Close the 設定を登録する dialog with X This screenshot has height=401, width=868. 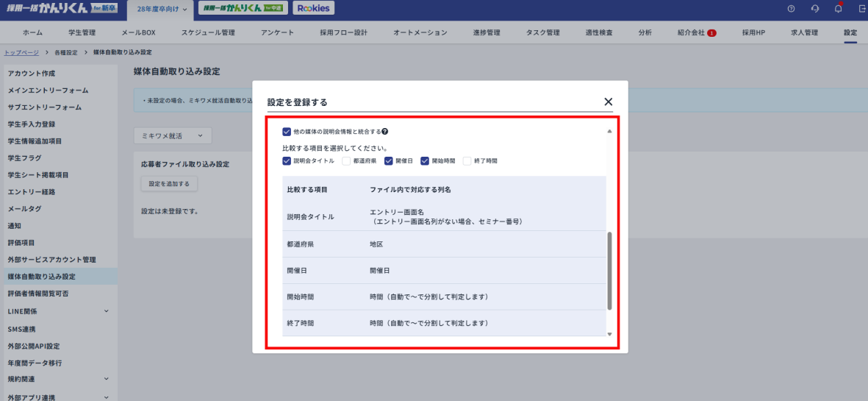point(608,102)
